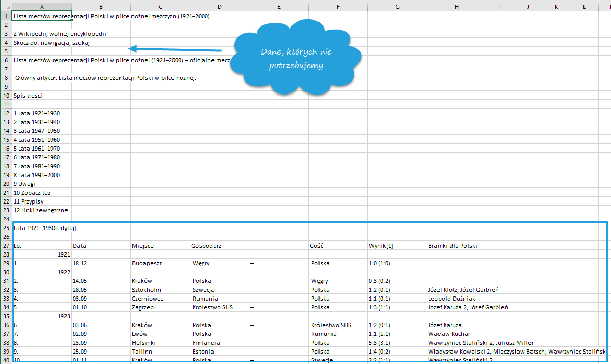Select row header 27
The height and width of the screenshot is (364, 611).
[x=6, y=246]
